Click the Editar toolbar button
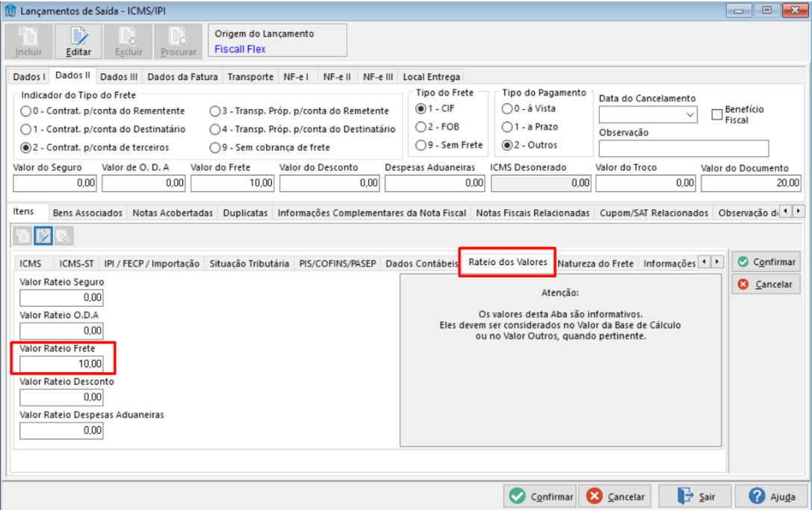 pyautogui.click(x=78, y=41)
